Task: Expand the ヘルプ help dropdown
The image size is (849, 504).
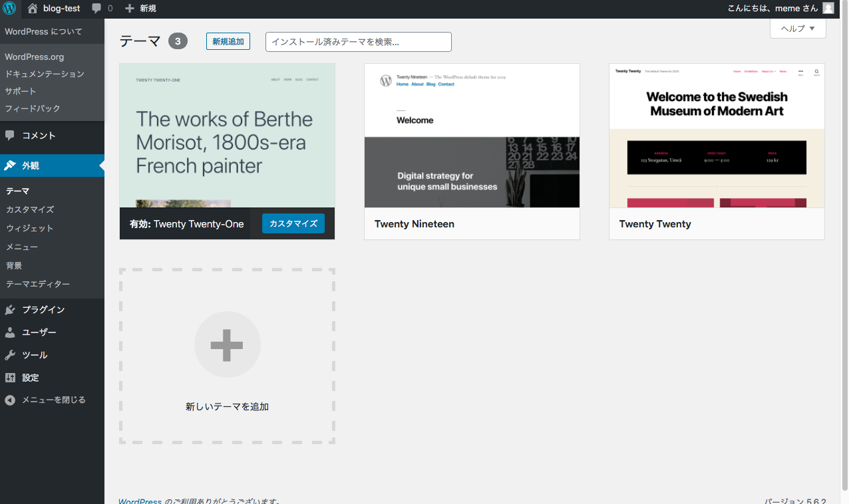Action: coord(798,28)
